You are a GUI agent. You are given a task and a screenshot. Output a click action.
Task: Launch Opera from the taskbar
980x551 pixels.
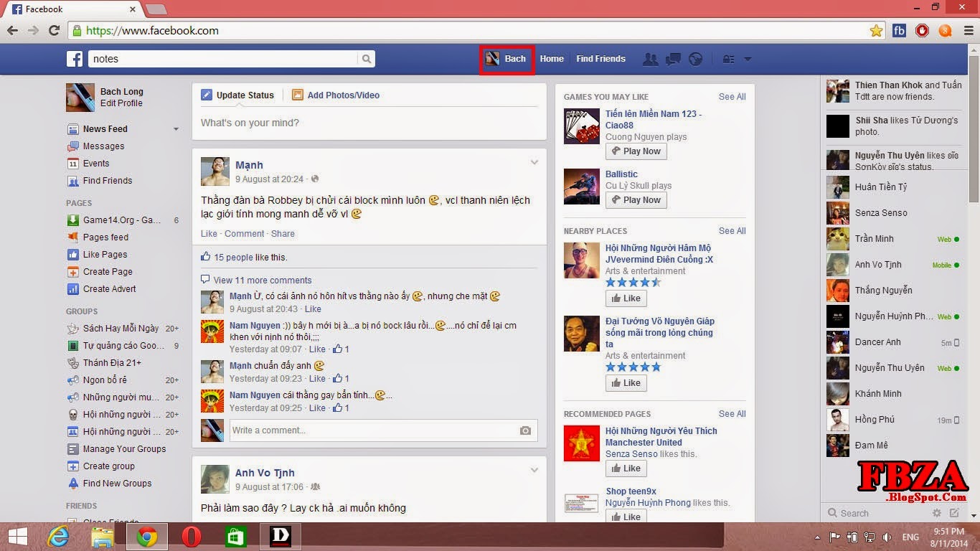click(x=192, y=537)
